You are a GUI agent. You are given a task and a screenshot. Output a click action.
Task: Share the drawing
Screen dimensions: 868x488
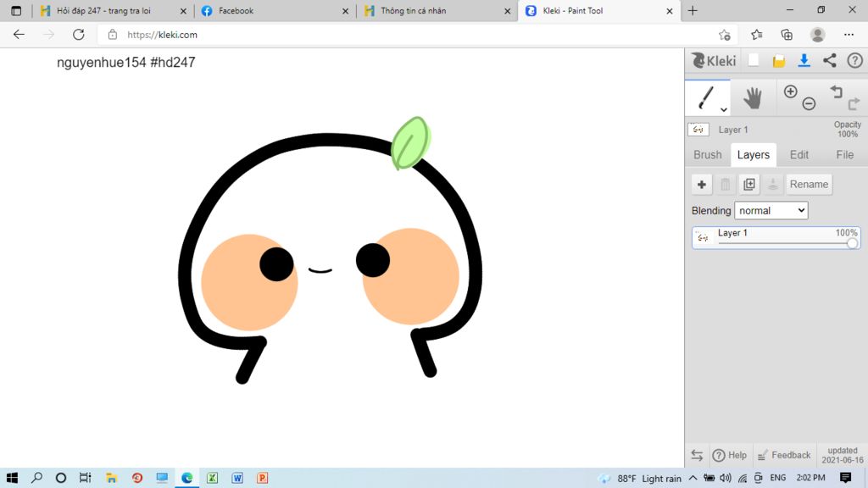(829, 60)
